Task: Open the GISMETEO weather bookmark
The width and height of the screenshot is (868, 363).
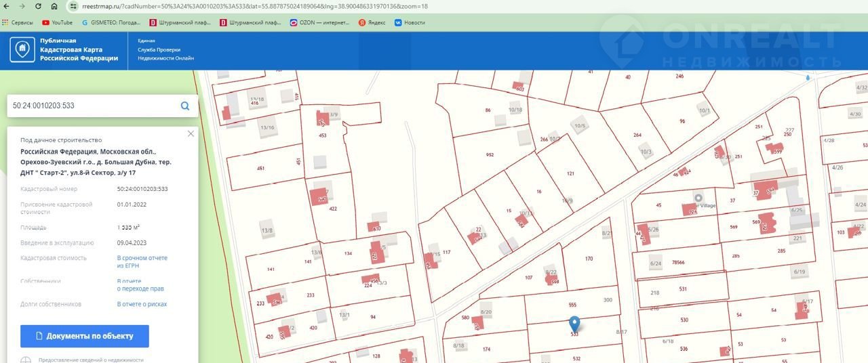Action: pos(113,22)
